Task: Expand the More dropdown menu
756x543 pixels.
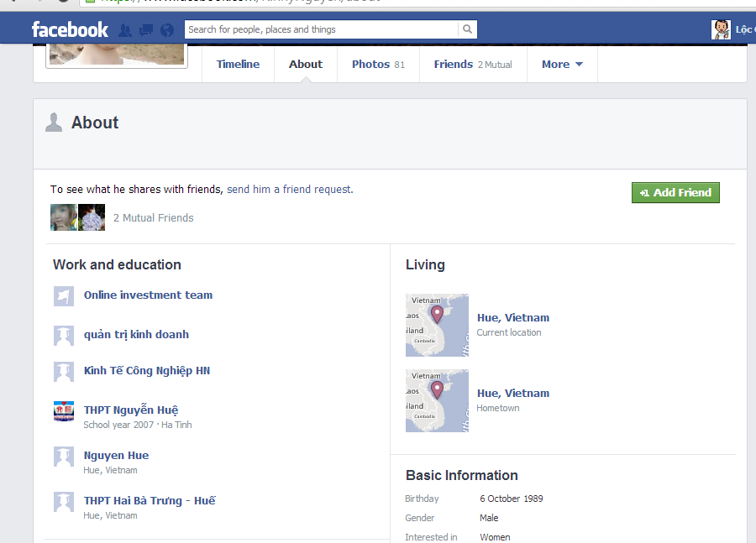Action: point(562,64)
